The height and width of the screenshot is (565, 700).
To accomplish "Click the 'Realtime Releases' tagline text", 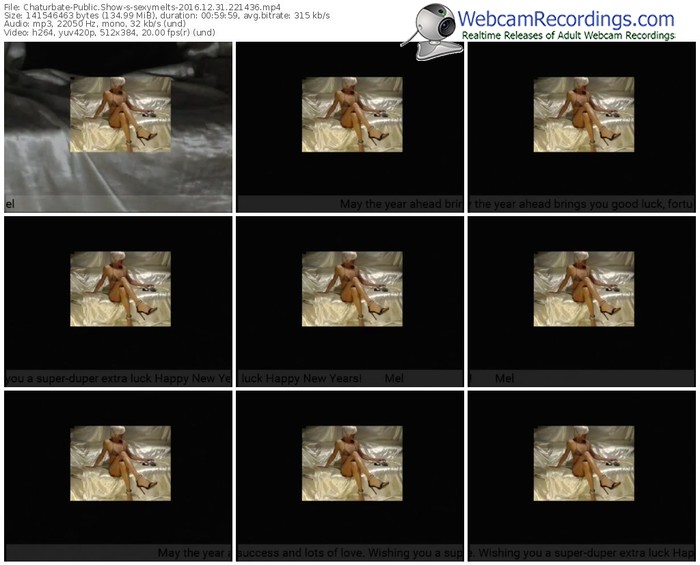I will click(568, 36).
